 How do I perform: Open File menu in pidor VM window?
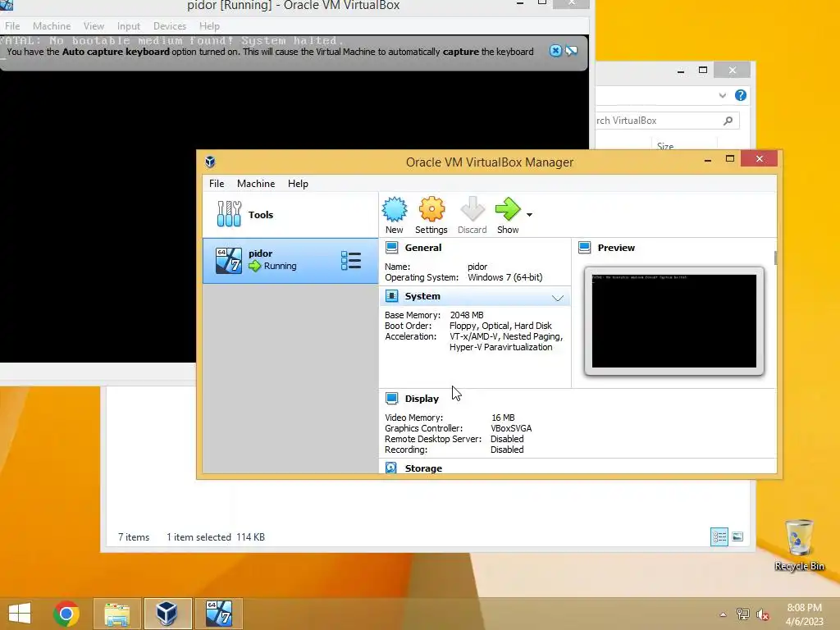tap(12, 25)
